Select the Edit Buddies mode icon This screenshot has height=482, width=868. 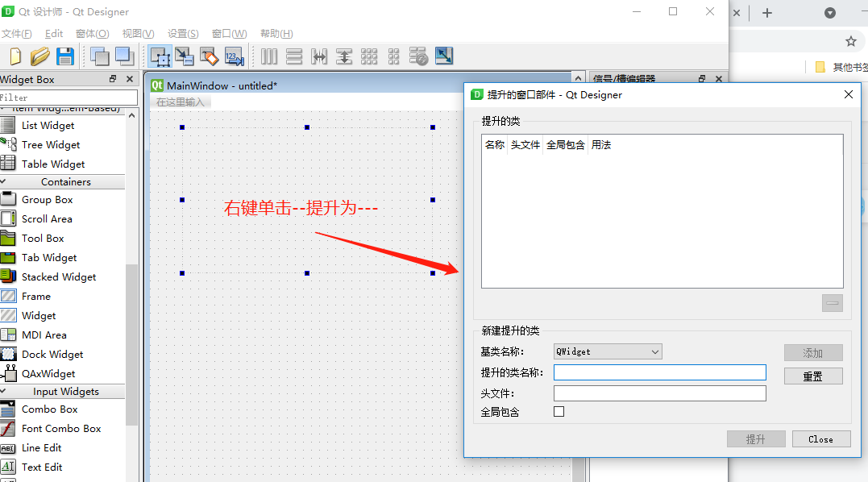pyautogui.click(x=210, y=56)
